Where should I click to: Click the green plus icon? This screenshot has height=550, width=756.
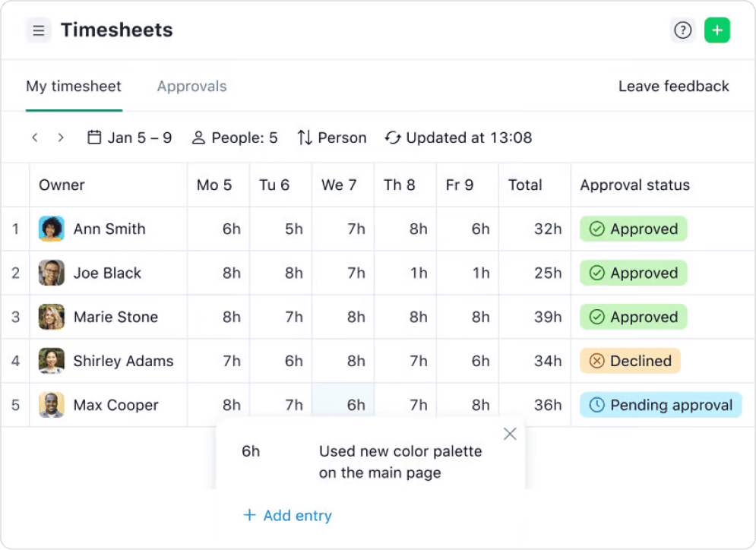click(717, 30)
